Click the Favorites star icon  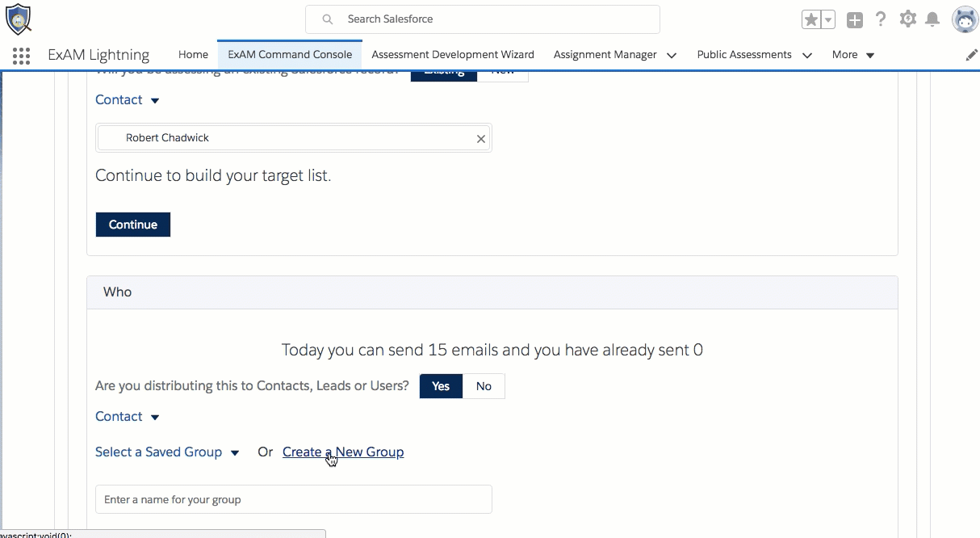click(811, 19)
